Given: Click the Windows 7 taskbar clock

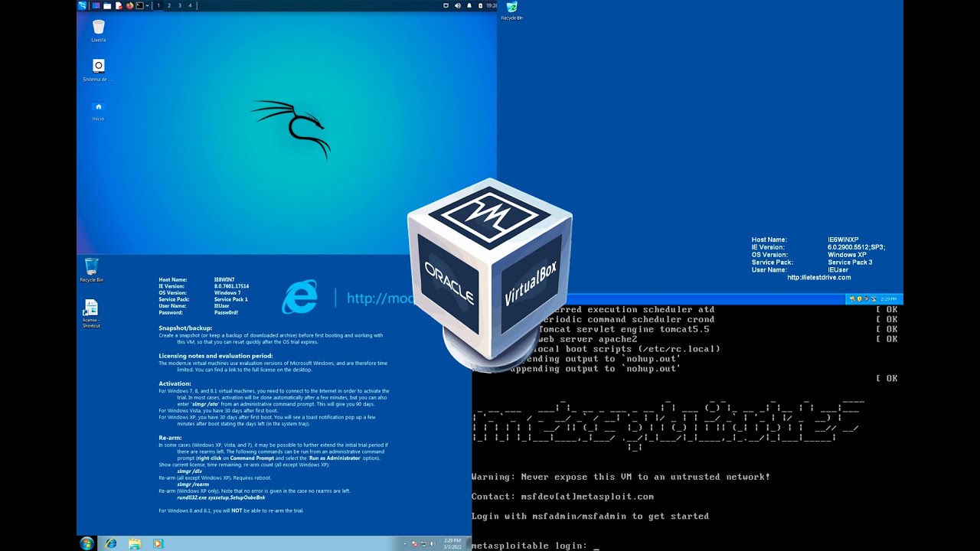Looking at the screenshot, I should [x=452, y=543].
